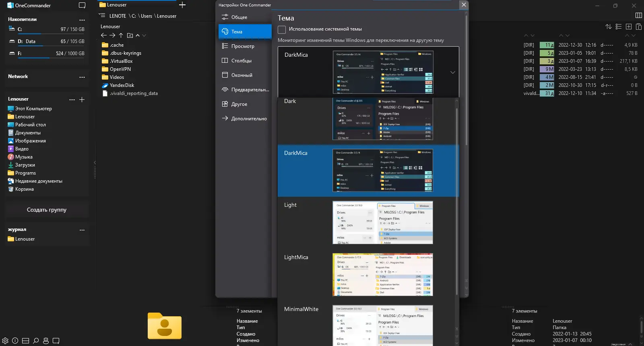Viewport: 644px width, 346px height.
Task: Open the журнал three-dot menu
Action: coord(82,230)
